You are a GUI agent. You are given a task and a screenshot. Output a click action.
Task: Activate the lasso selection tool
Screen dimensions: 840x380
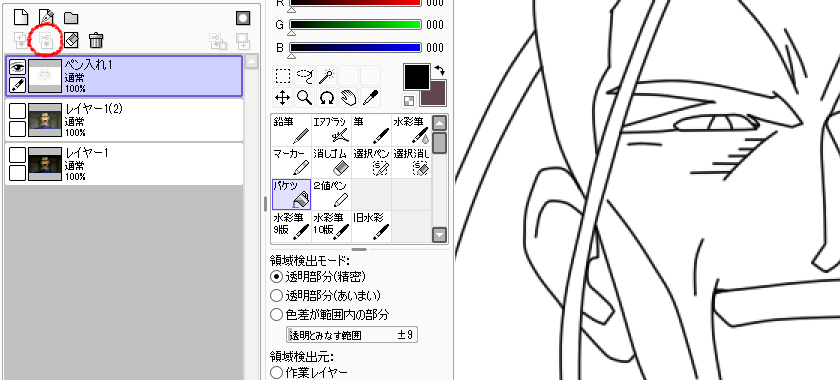pyautogui.click(x=305, y=76)
